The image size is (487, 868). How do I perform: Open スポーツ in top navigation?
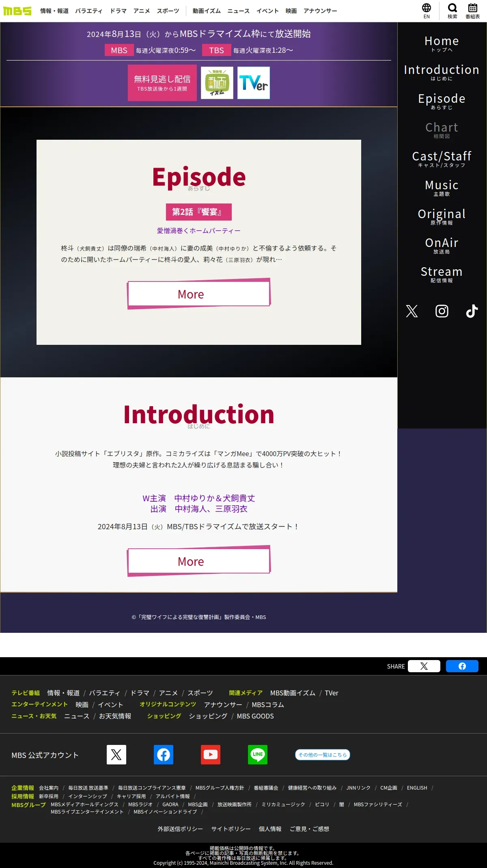pos(168,11)
